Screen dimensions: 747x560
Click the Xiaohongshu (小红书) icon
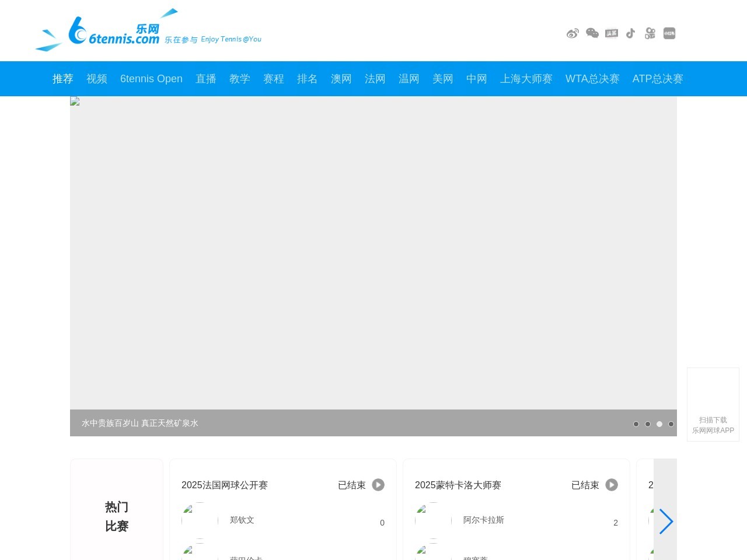(669, 33)
